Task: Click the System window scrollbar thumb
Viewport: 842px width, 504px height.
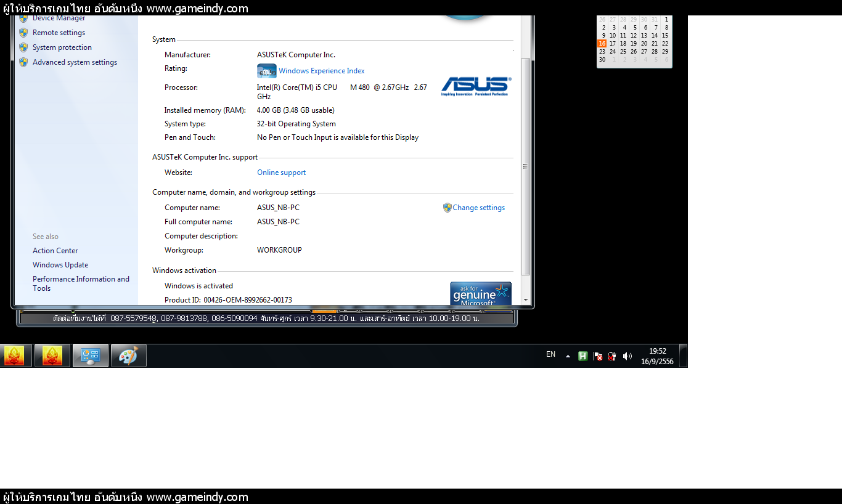Action: [525, 166]
